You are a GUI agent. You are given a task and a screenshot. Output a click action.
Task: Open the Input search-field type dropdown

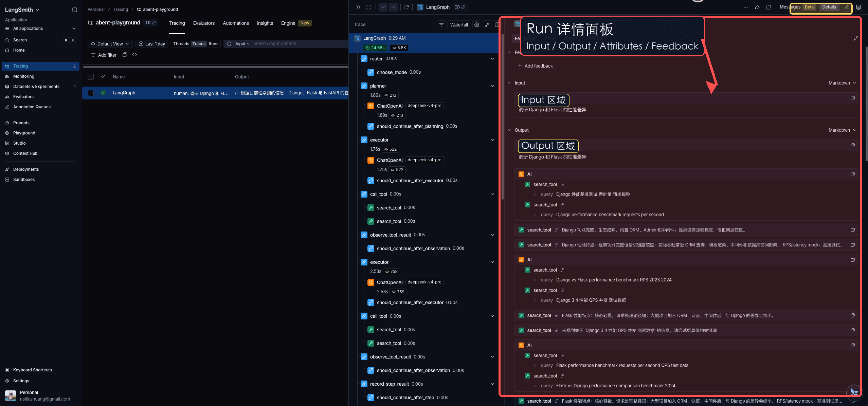(x=242, y=44)
